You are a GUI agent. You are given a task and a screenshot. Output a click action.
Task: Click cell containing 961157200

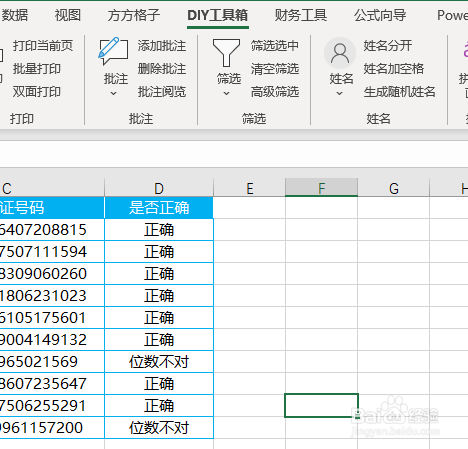pyautogui.click(x=52, y=428)
